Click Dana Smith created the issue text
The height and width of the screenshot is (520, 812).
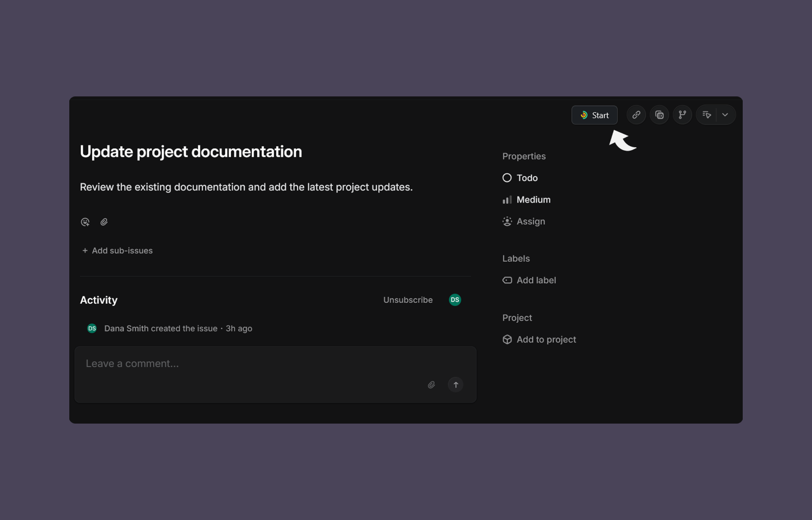coord(161,328)
